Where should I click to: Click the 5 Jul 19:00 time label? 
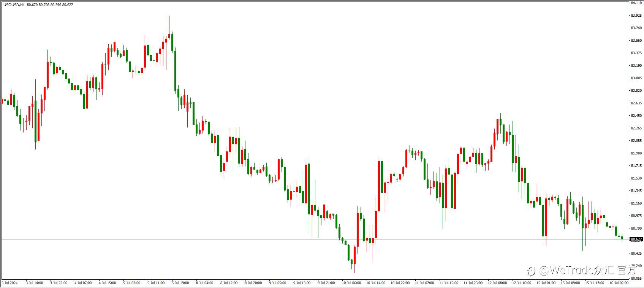tap(180, 283)
